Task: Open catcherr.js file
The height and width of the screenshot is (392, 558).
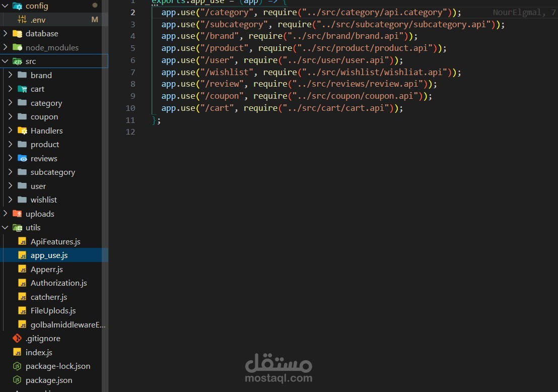Action: tap(49, 297)
